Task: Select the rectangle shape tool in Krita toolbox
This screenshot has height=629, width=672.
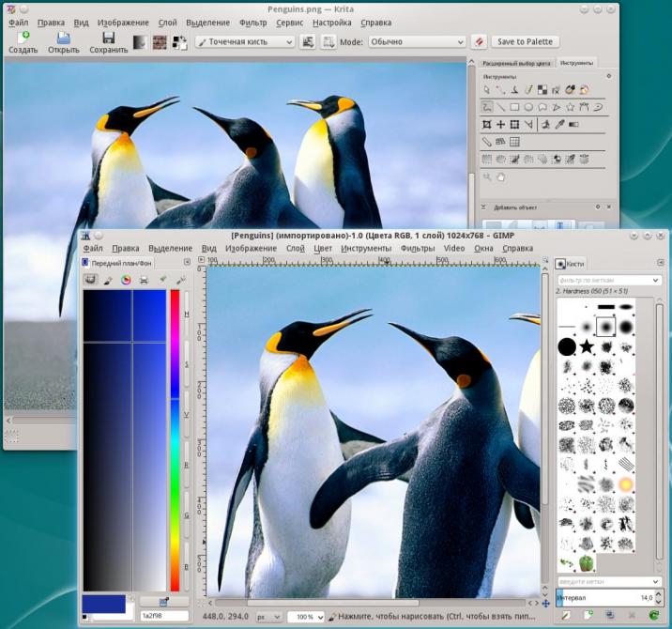Action: pyautogui.click(x=515, y=107)
